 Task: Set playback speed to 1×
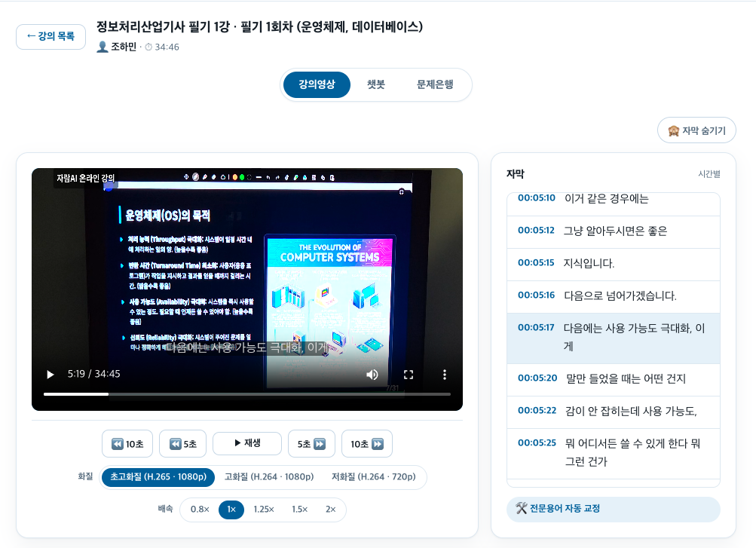(x=231, y=510)
